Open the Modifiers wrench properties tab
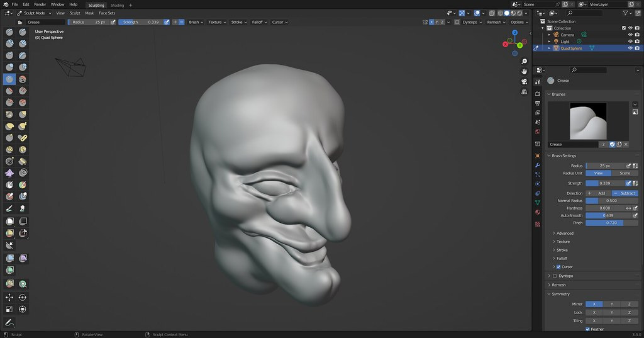Image resolution: width=644 pixels, height=338 pixels. tap(538, 165)
